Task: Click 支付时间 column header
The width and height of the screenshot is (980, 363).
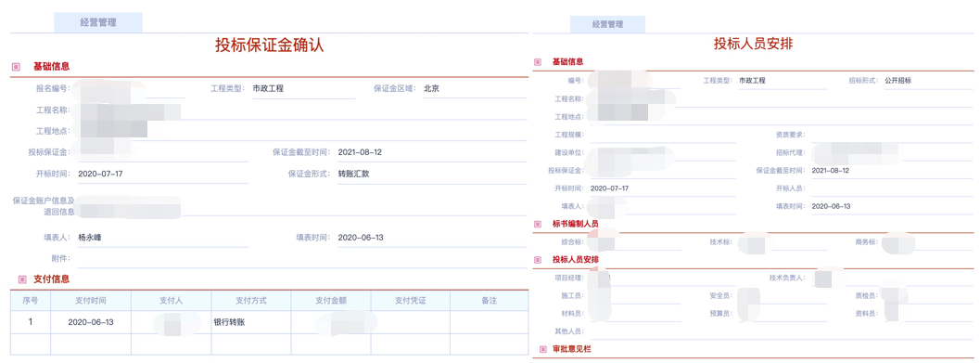Action: [91, 301]
